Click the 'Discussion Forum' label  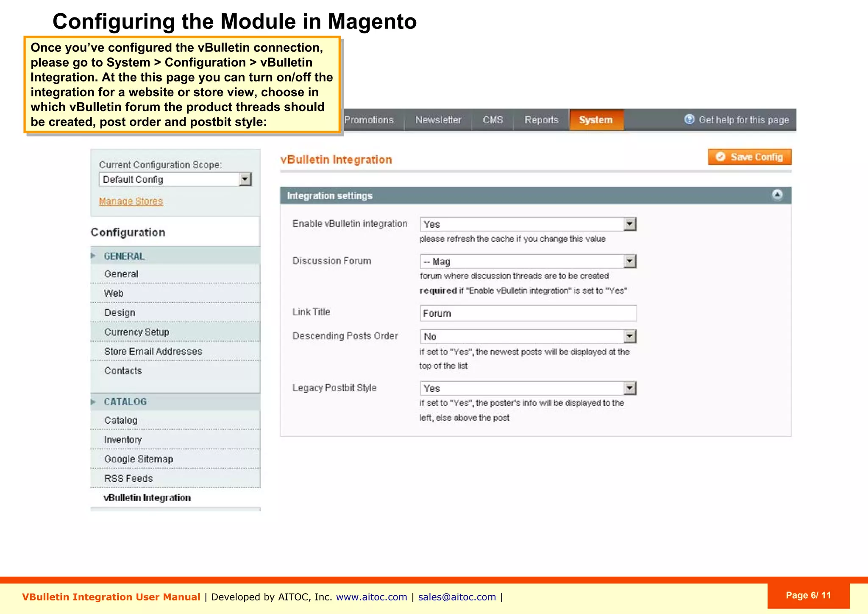tap(331, 261)
